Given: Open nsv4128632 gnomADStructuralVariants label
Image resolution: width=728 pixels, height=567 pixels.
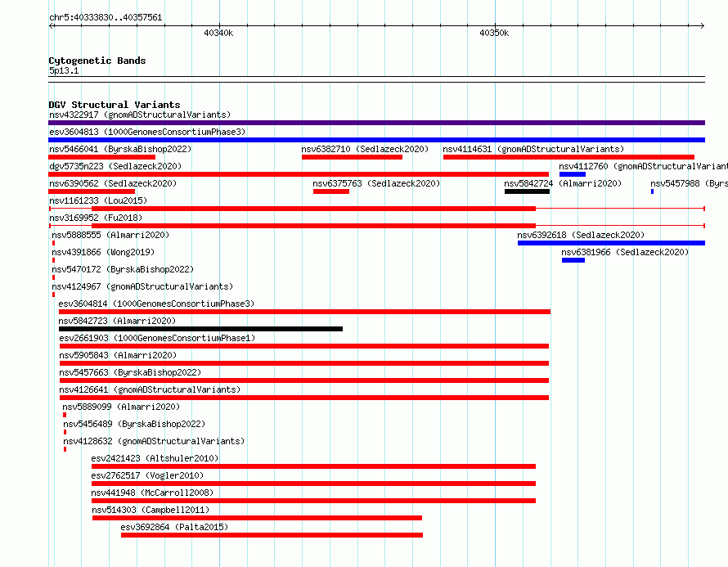Looking at the screenshot, I should [x=154, y=441].
